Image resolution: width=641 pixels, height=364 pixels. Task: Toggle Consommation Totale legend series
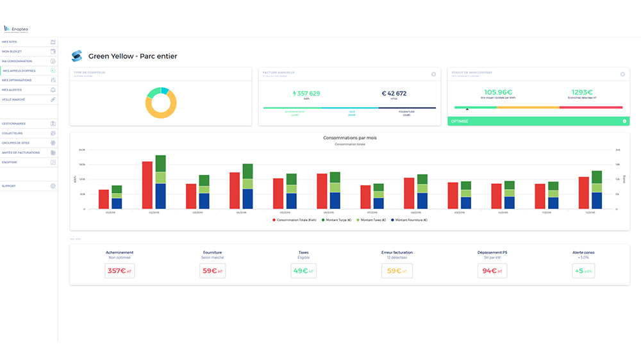294,220
